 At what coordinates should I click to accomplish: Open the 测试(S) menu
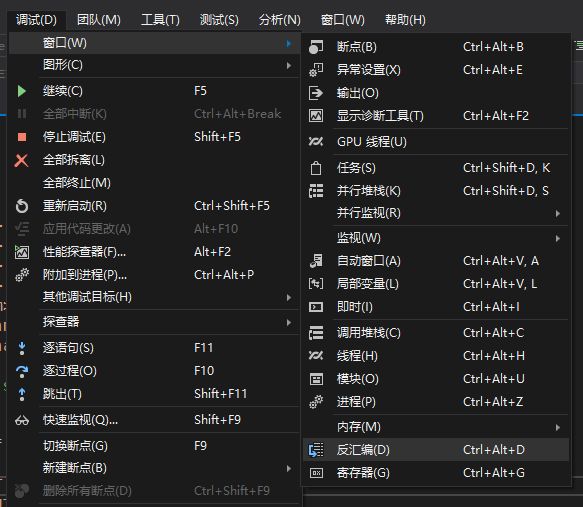click(x=219, y=20)
